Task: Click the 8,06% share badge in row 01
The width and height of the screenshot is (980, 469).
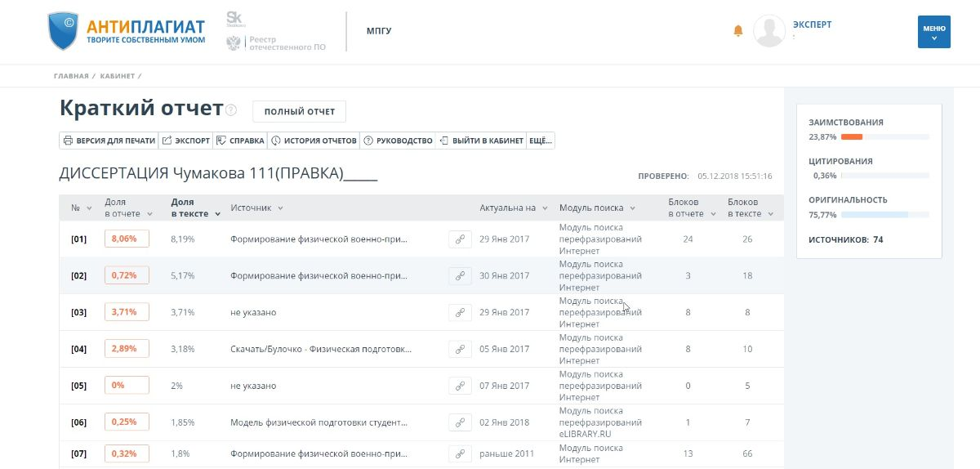Action: point(127,239)
